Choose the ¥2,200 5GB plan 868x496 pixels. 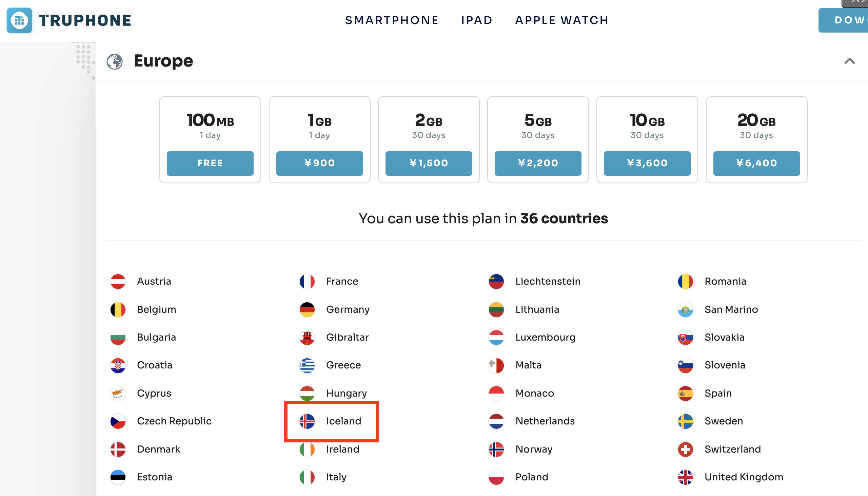(538, 163)
